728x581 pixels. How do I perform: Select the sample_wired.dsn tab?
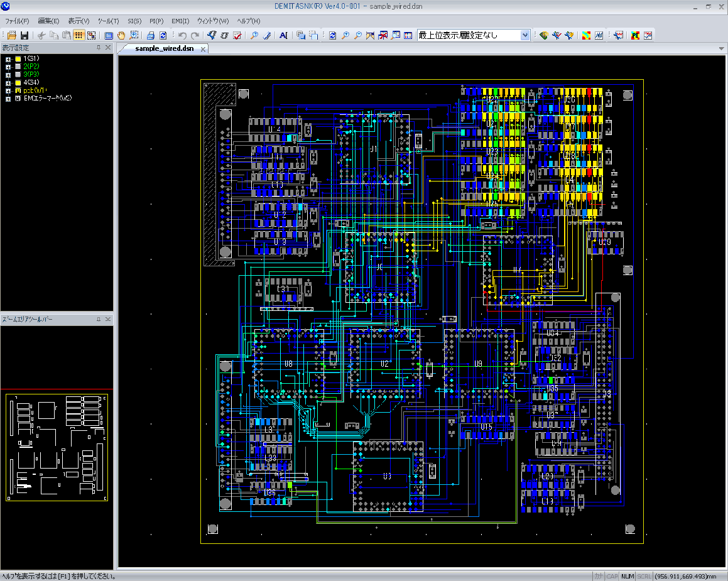coord(165,48)
